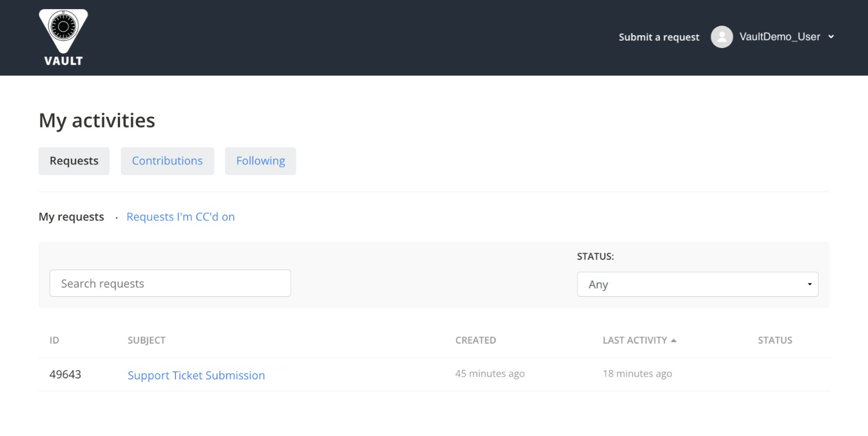Click the Status column header
The width and height of the screenshot is (868, 436).
coord(775,340)
